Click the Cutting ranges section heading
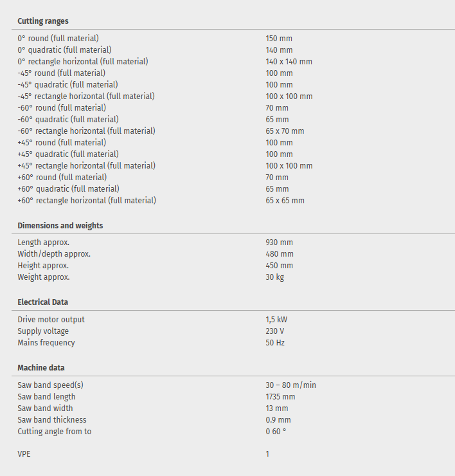 [x=43, y=21]
